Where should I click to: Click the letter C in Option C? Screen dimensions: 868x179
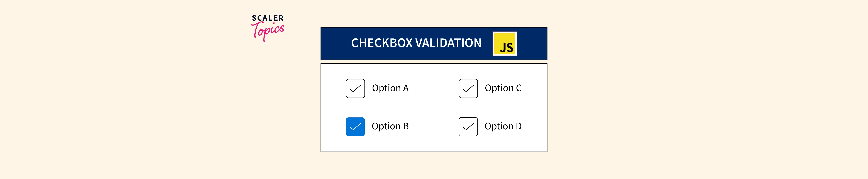click(519, 88)
